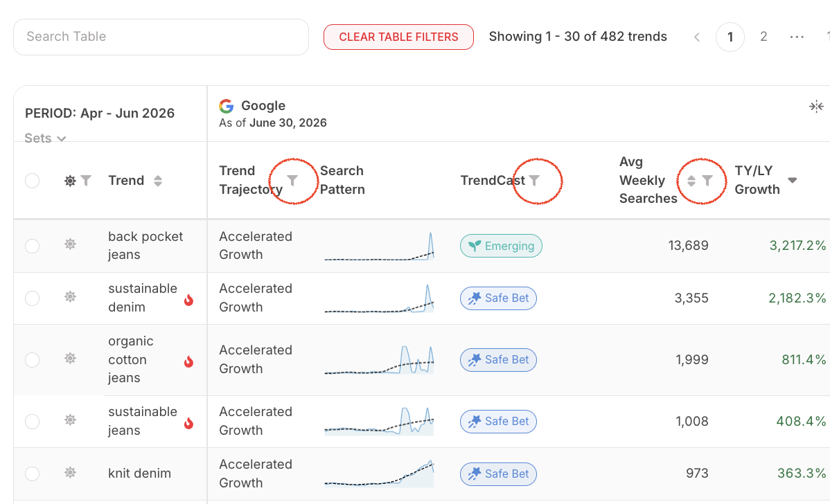Sort by Avg Weekly Searches
The image size is (830, 504).
[x=691, y=180]
